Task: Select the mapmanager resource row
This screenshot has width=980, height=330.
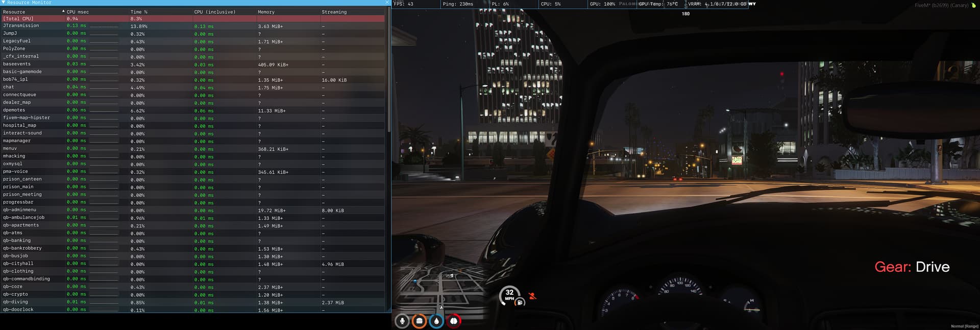Action: [x=193, y=141]
